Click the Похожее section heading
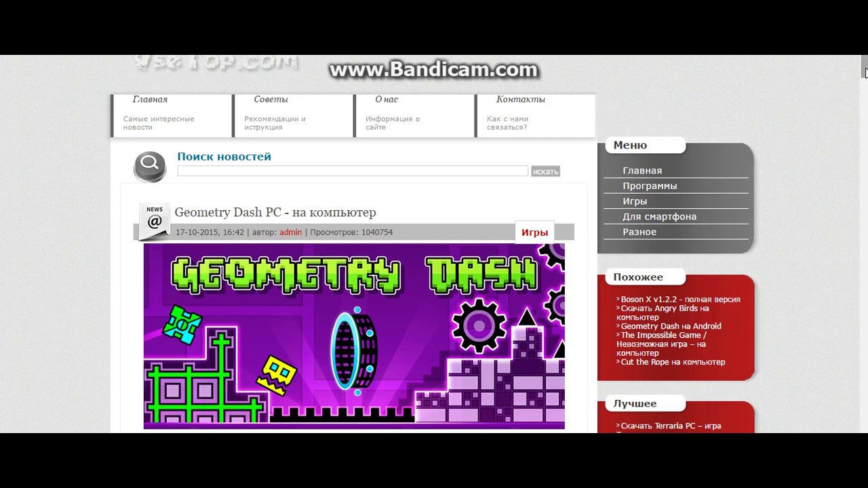This screenshot has height=488, width=868. pyautogui.click(x=638, y=277)
